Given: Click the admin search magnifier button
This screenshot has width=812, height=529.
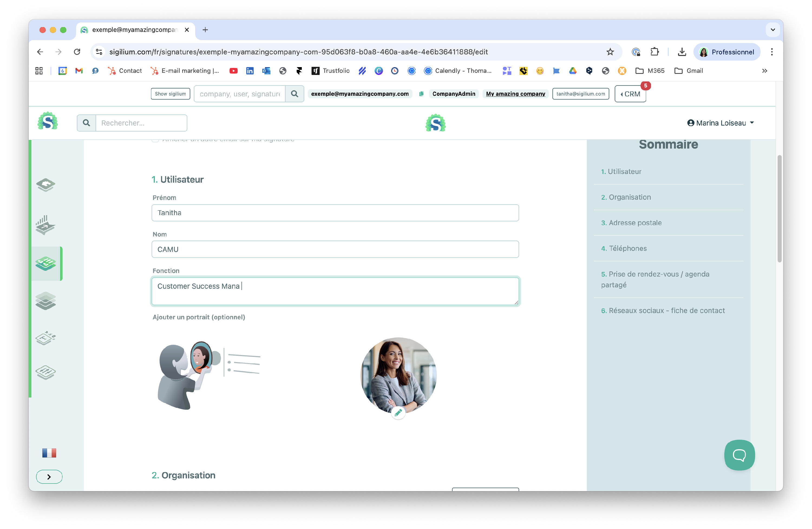Looking at the screenshot, I should 294,94.
